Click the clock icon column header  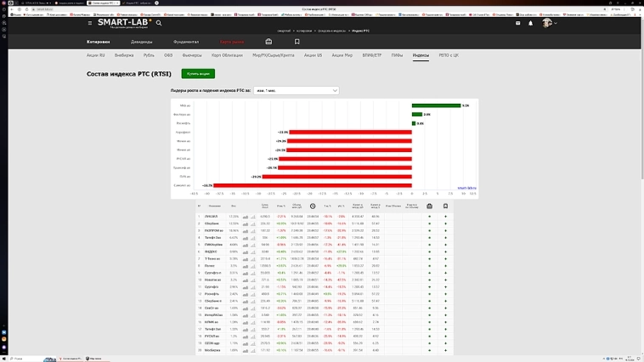(312, 206)
